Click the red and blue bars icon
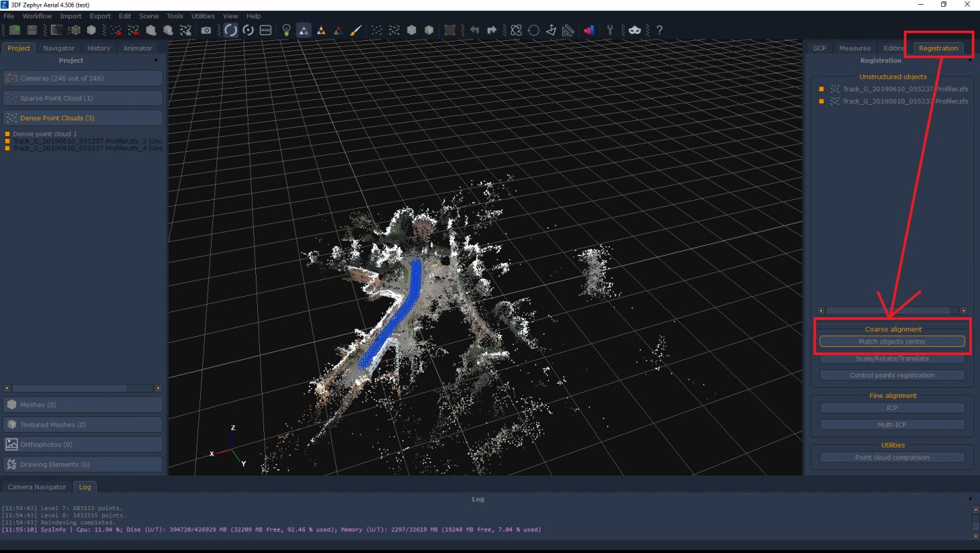Viewport: 980px width, 553px height. pyautogui.click(x=589, y=30)
